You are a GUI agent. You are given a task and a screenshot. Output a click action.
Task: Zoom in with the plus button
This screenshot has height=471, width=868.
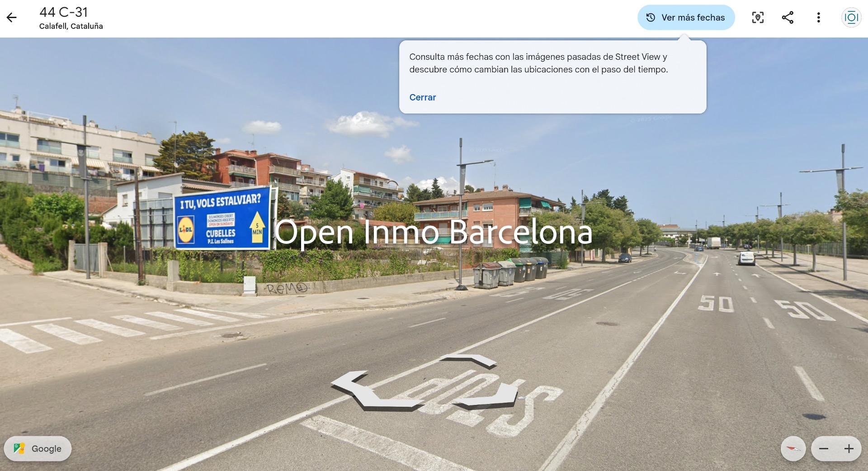point(849,448)
